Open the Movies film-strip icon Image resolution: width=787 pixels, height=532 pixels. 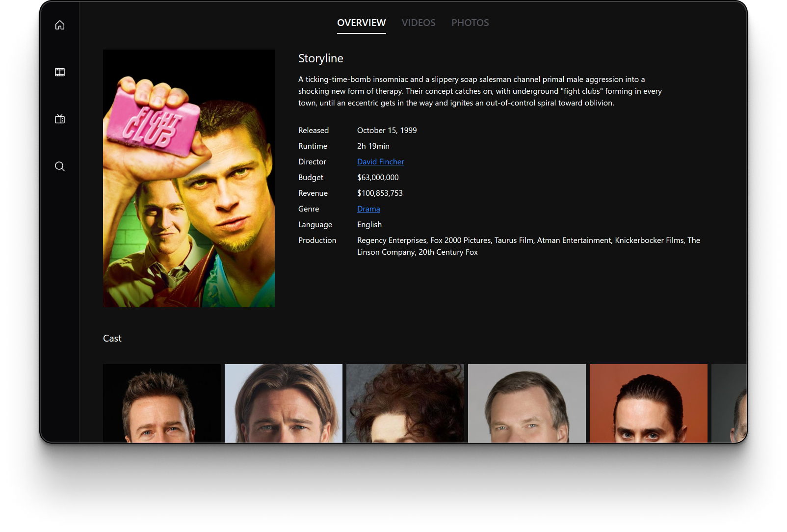[60, 72]
